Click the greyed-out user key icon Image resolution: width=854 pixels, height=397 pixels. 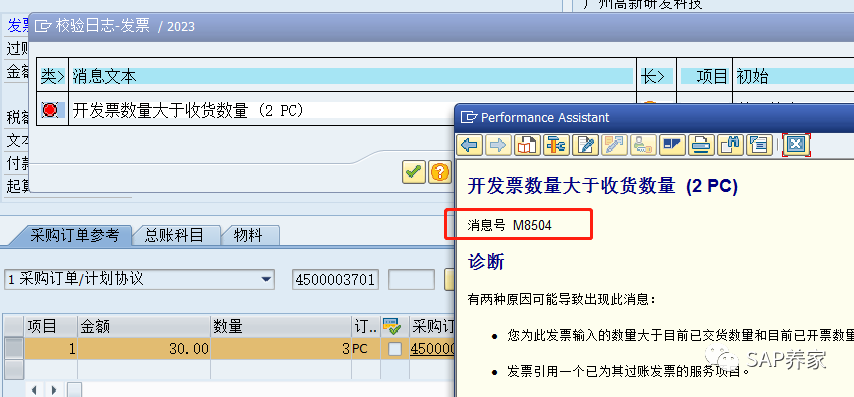[643, 145]
